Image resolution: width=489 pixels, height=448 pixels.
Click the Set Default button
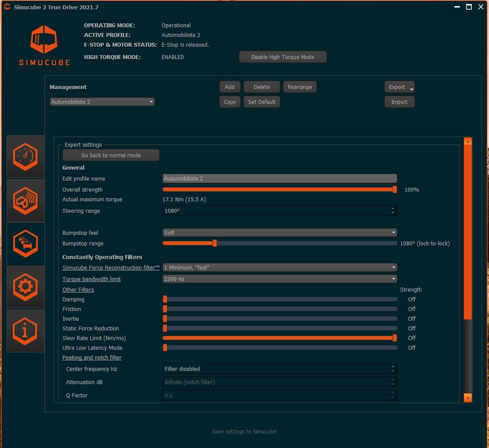click(x=261, y=102)
